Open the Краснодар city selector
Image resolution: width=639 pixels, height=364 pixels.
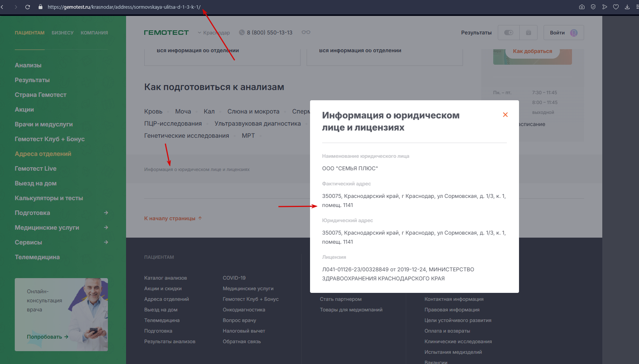[x=214, y=33]
